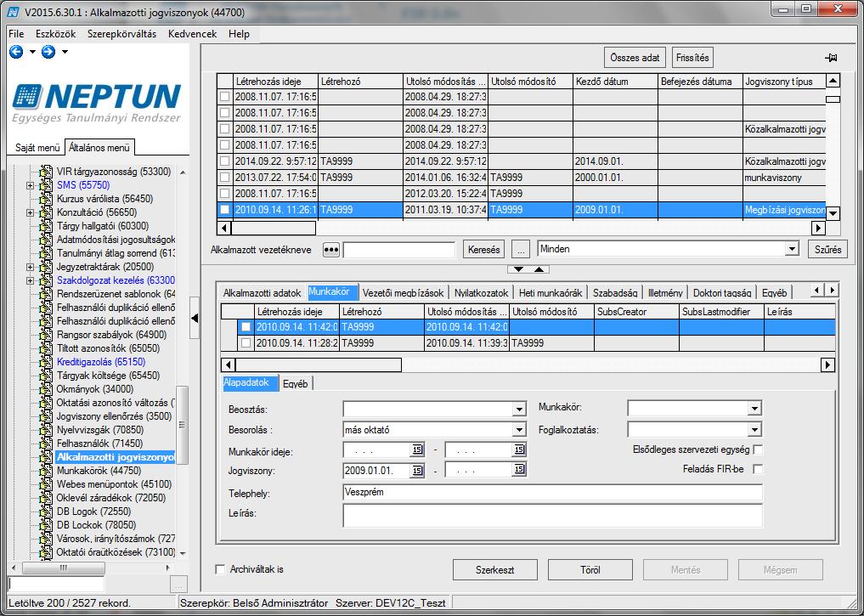Tick the checkbox of the 2010.09.14. 11:28 row
Viewport: 864px width, 616px height.
tap(246, 342)
